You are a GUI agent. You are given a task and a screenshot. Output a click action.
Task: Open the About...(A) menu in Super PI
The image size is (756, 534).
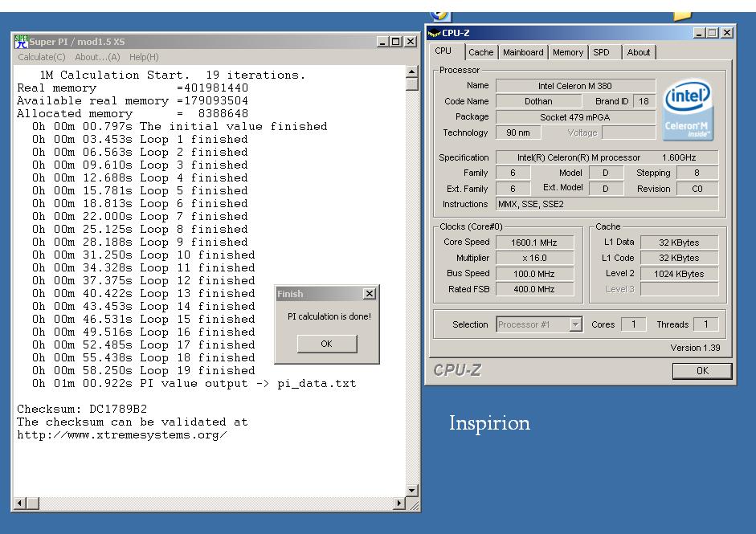tap(97, 57)
